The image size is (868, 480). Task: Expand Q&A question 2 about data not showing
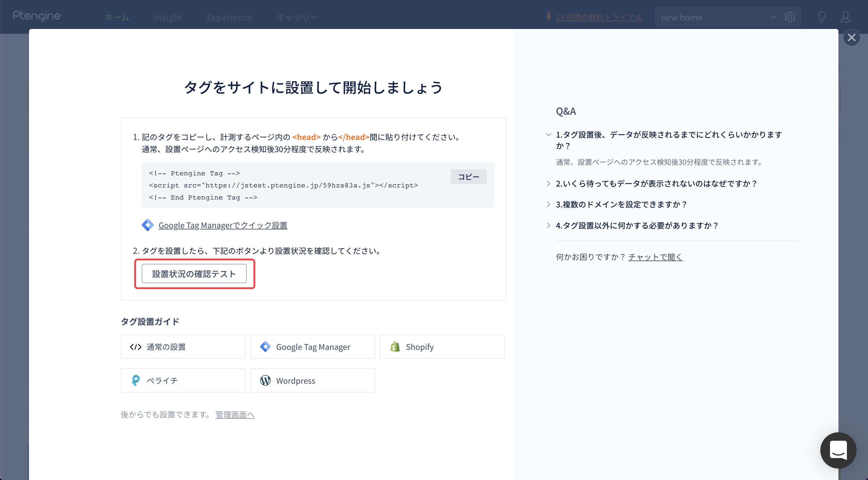click(x=548, y=184)
